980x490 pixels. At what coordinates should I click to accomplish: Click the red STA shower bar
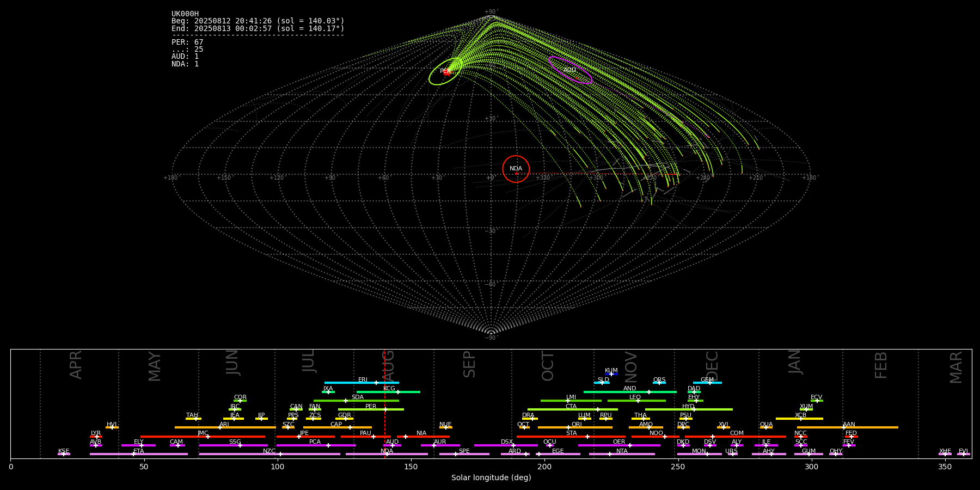pos(571,437)
